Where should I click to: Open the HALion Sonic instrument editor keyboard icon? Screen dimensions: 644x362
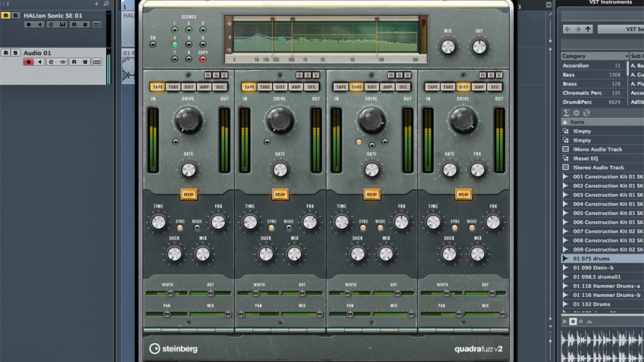tap(62, 25)
